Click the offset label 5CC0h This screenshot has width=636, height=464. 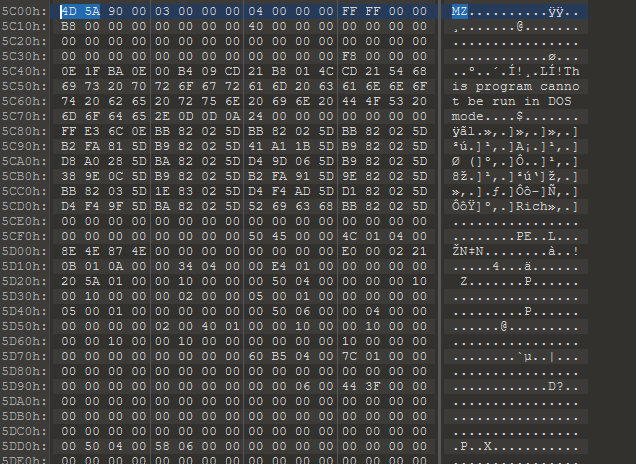pyautogui.click(x=24, y=191)
